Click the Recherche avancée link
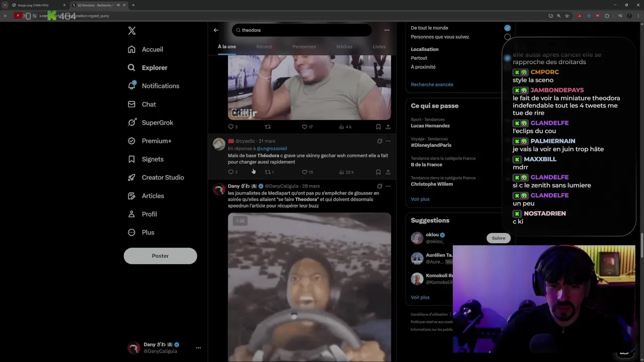The image size is (644, 362). 432,84
